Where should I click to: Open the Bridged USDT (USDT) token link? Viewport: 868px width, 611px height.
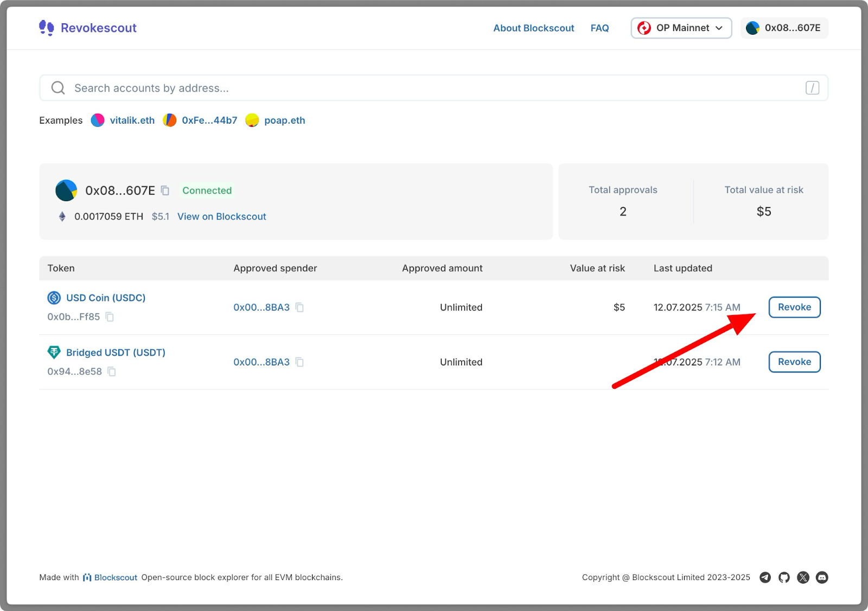click(x=116, y=352)
